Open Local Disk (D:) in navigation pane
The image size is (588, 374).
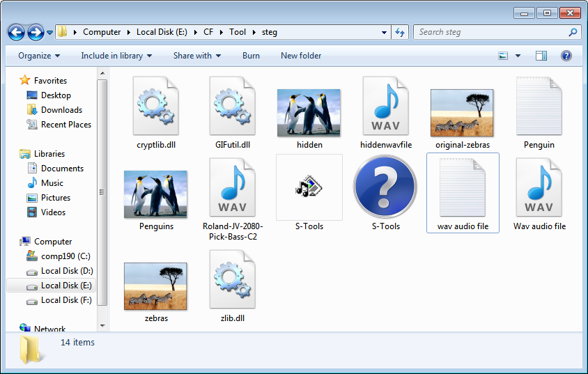click(66, 271)
